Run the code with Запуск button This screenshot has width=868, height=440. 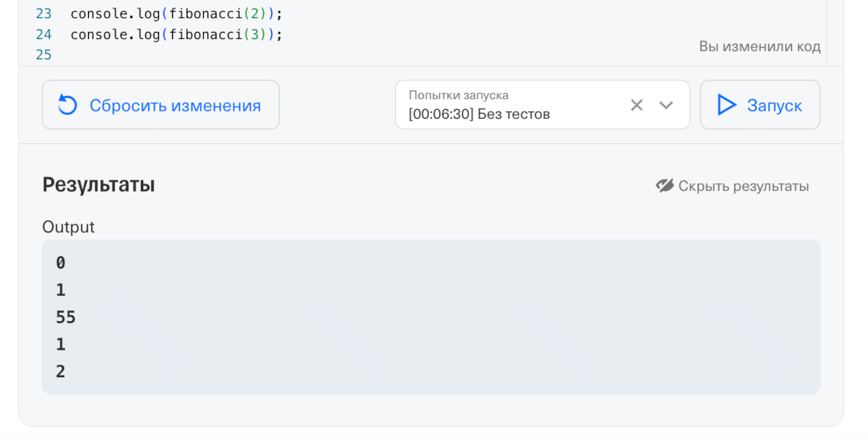(760, 105)
